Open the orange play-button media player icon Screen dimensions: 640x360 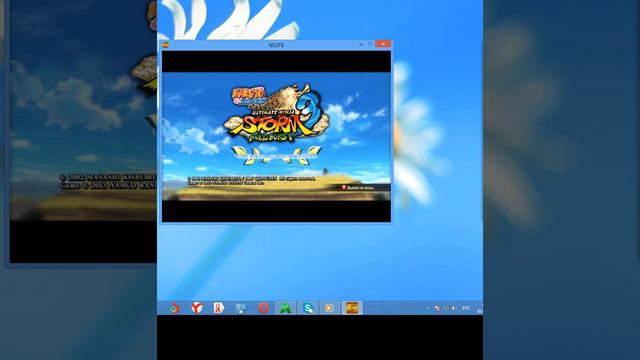329,308
